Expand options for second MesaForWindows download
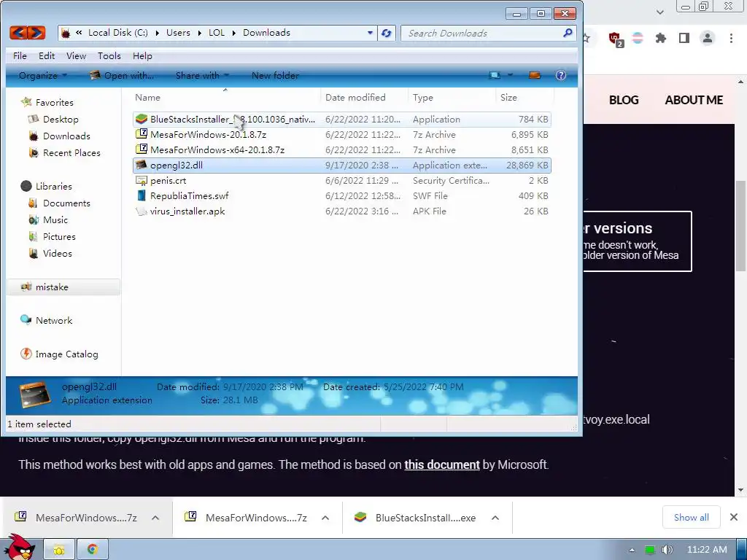747x560 pixels. (325, 518)
